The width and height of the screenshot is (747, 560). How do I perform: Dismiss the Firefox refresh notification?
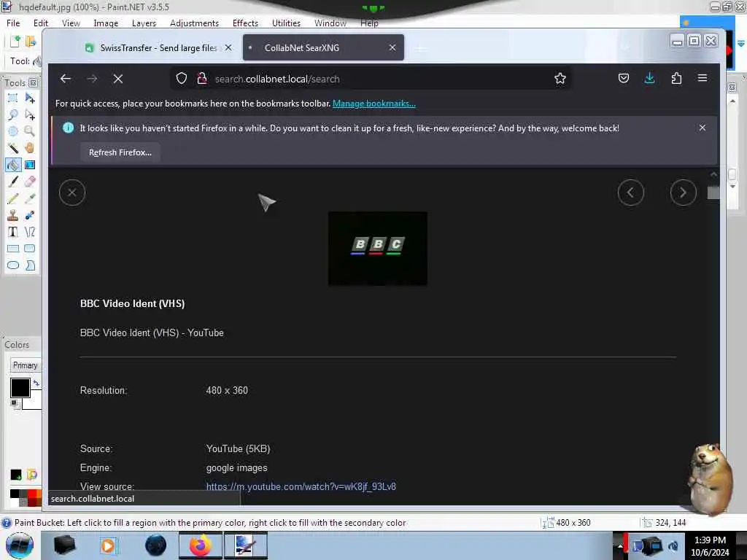(703, 128)
